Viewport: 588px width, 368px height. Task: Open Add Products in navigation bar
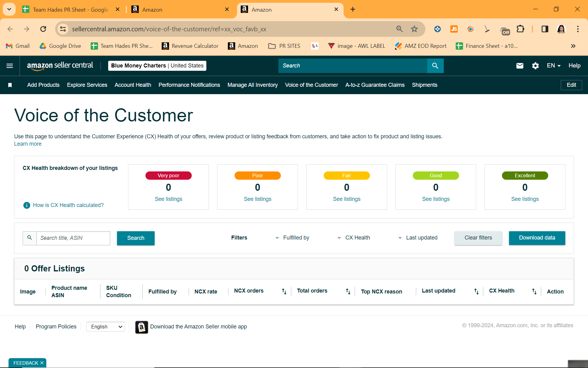pos(43,85)
